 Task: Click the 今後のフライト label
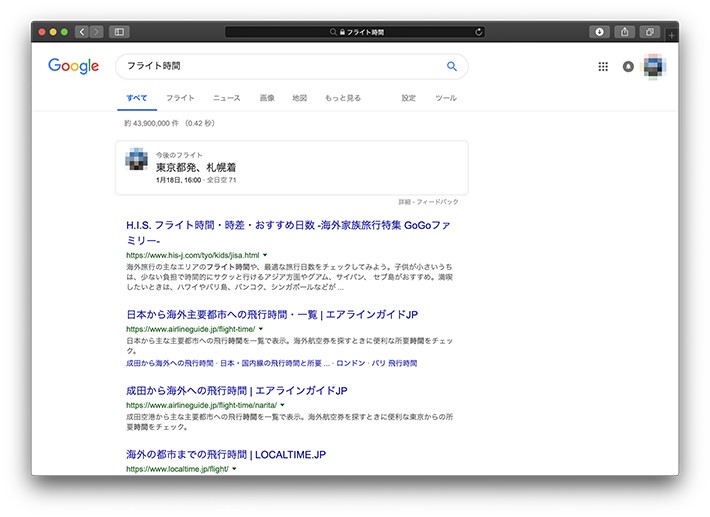coord(179,155)
